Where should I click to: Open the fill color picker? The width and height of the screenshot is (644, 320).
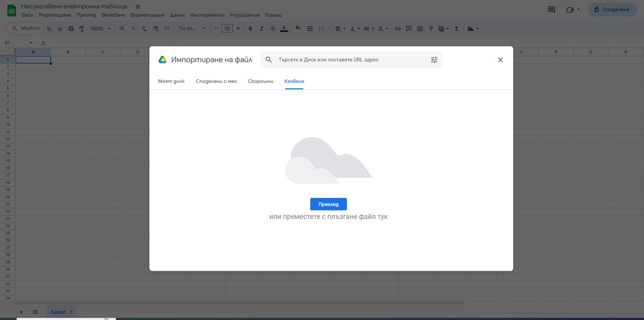[x=298, y=29]
